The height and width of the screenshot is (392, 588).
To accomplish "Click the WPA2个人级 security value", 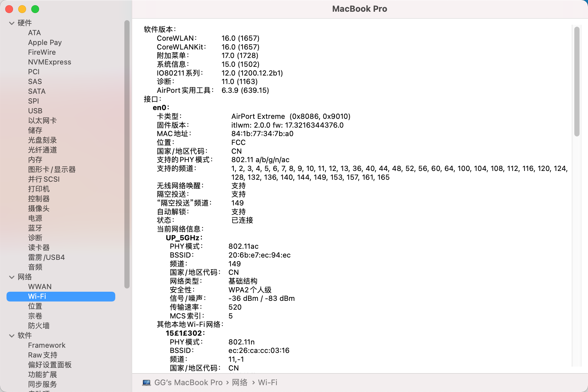I will (250, 290).
